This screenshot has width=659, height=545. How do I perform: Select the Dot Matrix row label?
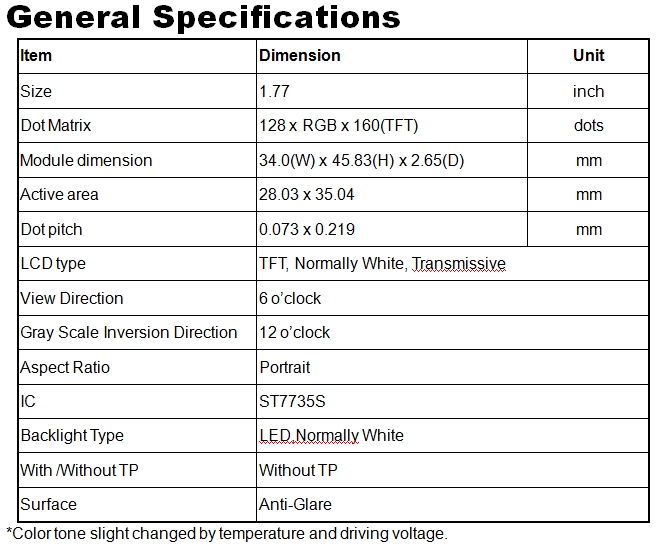[x=56, y=126]
